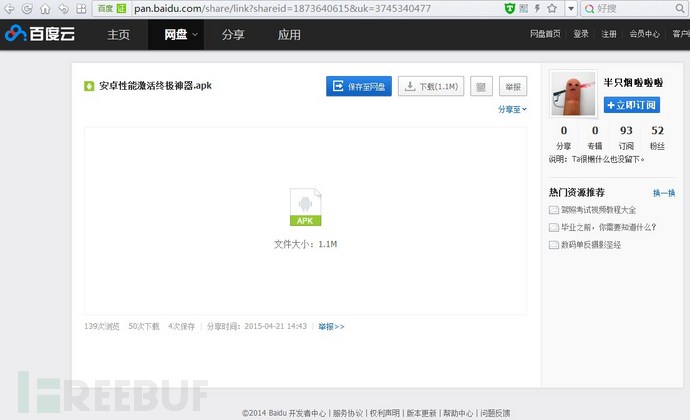Click the 举报>> link below the preview
The image size is (690, 420).
pos(331,326)
